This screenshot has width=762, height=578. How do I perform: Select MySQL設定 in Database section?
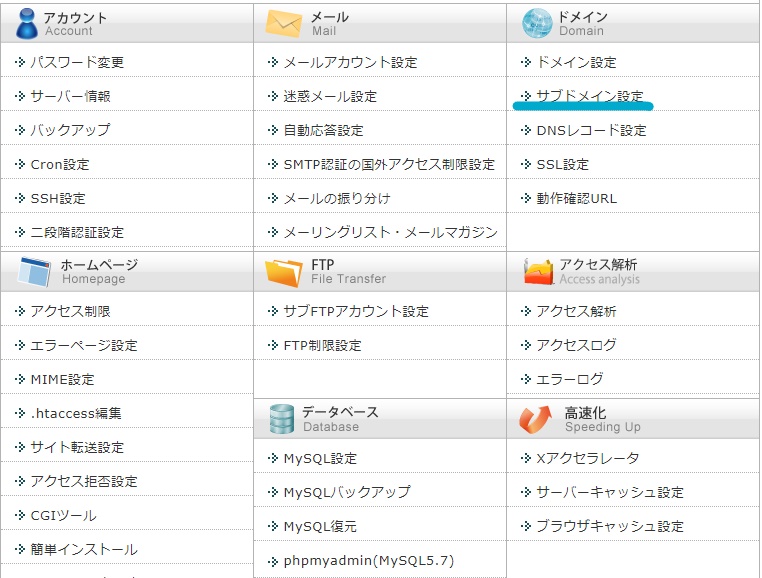(x=320, y=458)
